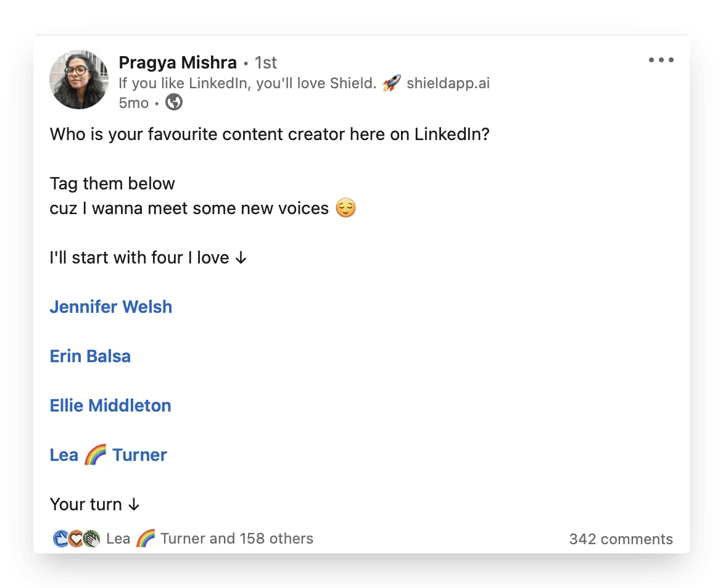The image size is (723, 588).
Task: Open Erin Balsa's tagged profile
Action: [90, 357]
